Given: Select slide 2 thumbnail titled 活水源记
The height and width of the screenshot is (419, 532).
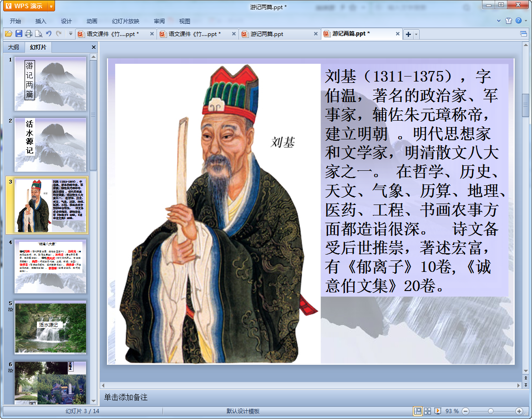Looking at the screenshot, I should tap(50, 145).
